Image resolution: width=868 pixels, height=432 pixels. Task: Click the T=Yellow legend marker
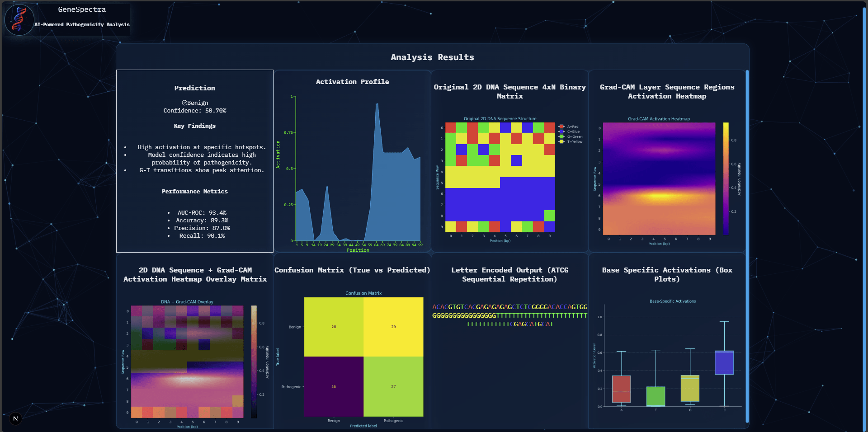(562, 141)
